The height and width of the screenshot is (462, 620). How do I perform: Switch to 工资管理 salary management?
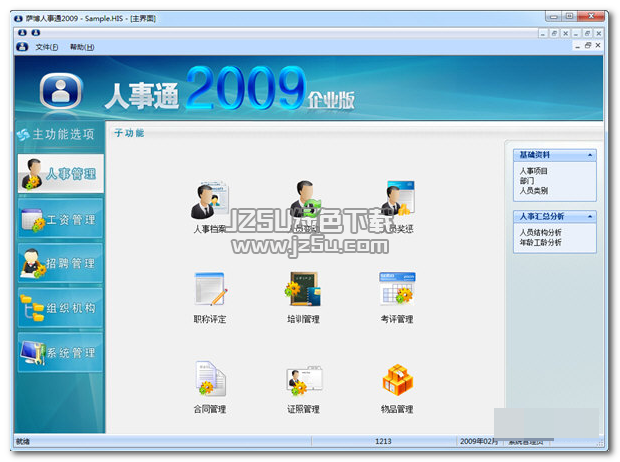click(60, 219)
